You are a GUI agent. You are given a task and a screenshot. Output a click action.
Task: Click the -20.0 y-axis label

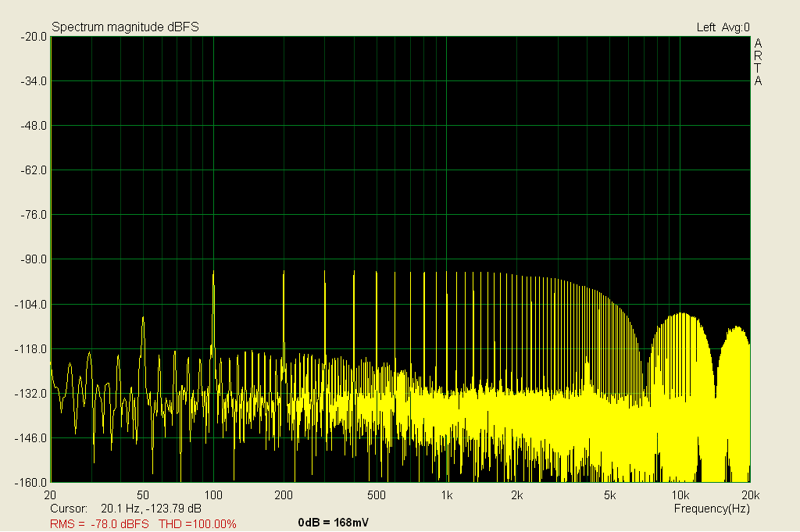pyautogui.click(x=34, y=37)
